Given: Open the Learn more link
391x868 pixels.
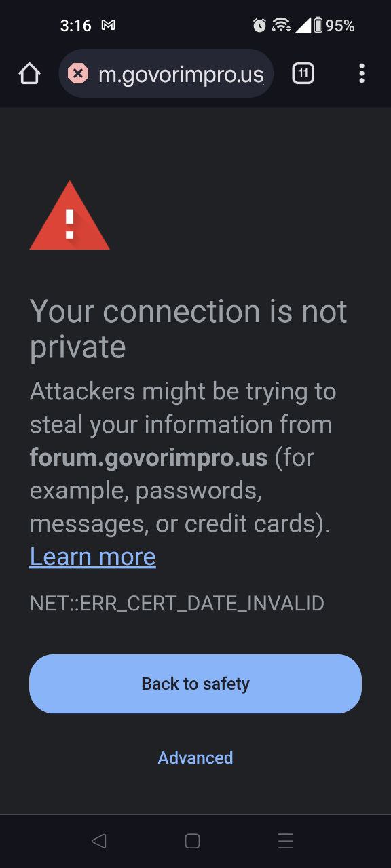Looking at the screenshot, I should 93,557.
